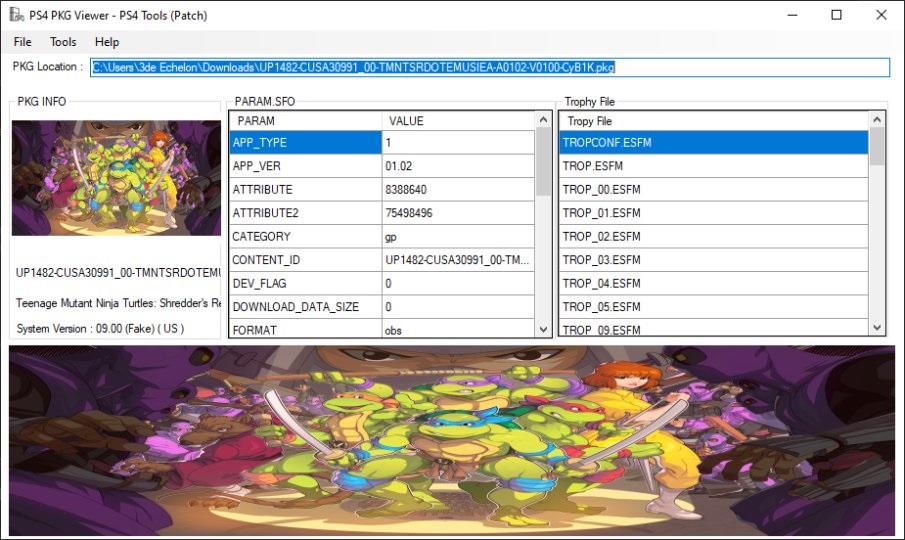Select TROP_01.ESFM trophy file
Image resolution: width=905 pixels, height=540 pixels.
click(x=713, y=213)
